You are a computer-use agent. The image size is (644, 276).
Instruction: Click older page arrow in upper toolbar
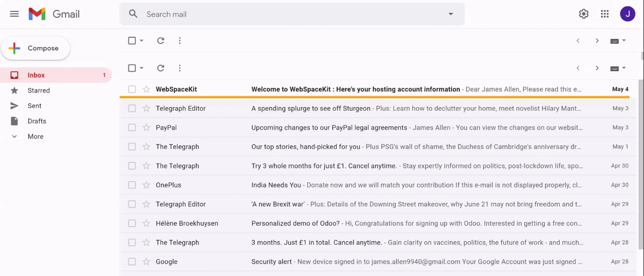(x=578, y=41)
